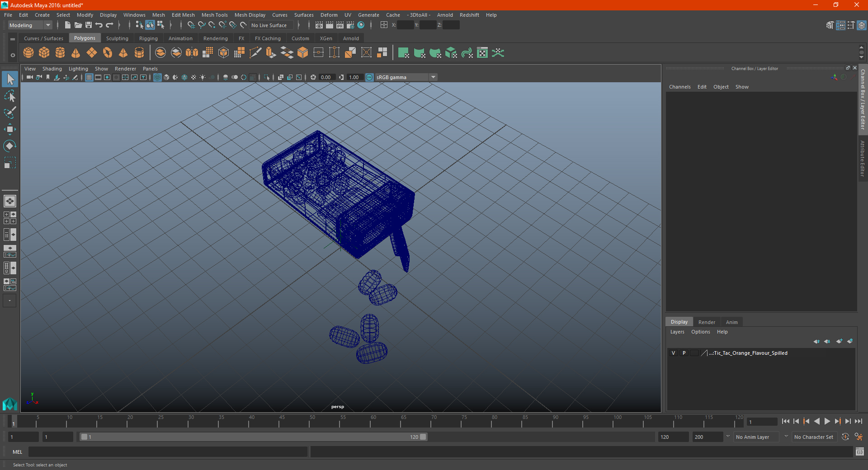
Task: Open the No Character Set dropdown
Action: point(814,437)
